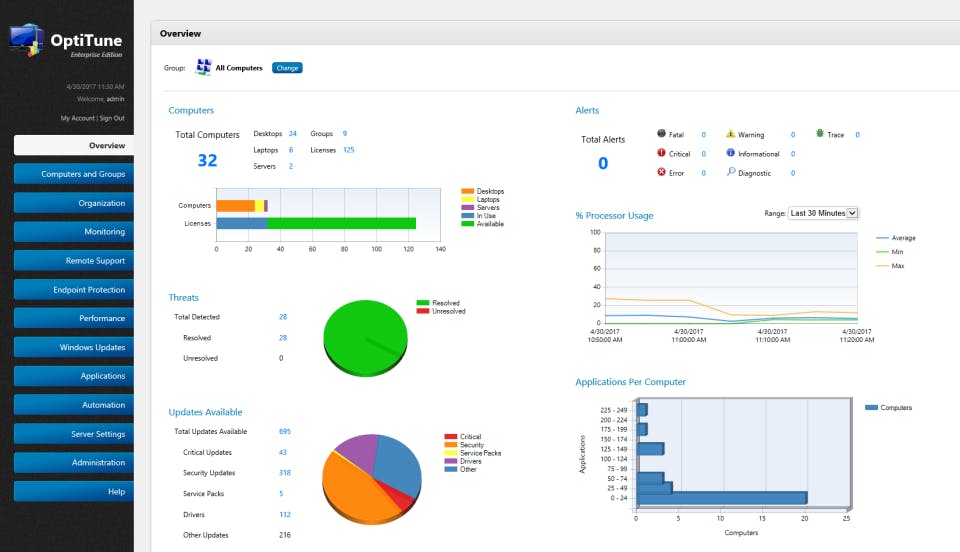Go to the Windows Updates section

point(74,347)
